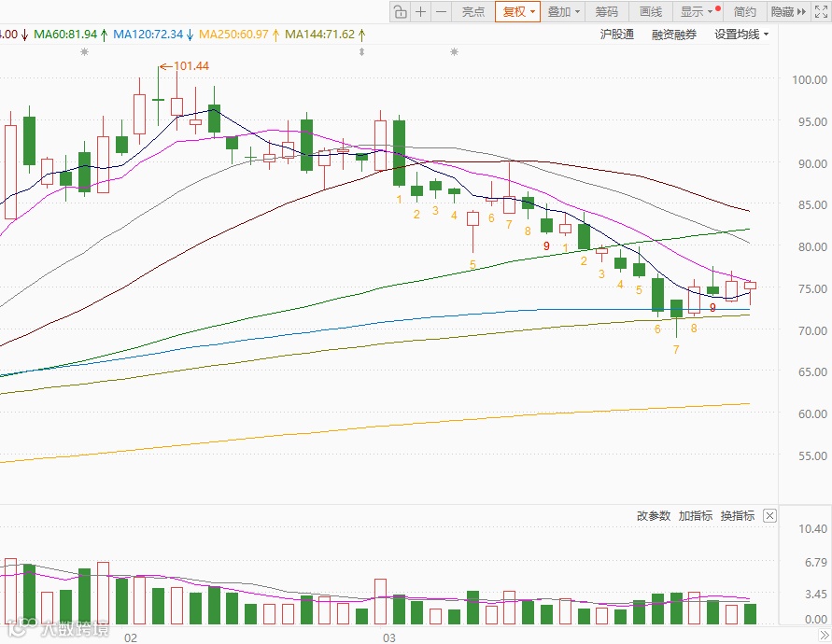Click the 融资融券 label
The height and width of the screenshot is (644, 832).
point(674,35)
